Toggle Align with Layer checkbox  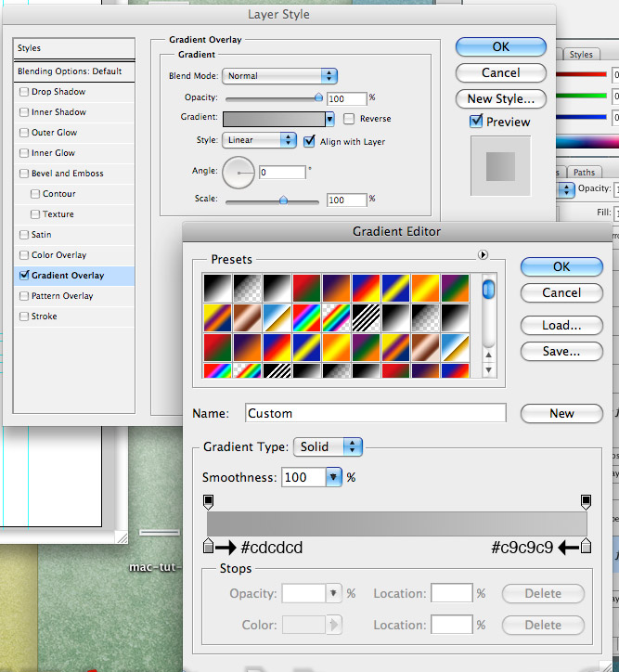(x=309, y=141)
